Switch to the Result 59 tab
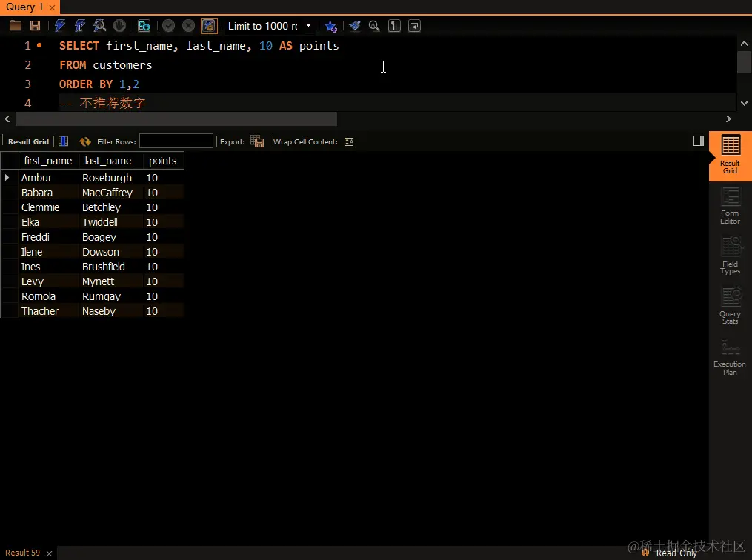This screenshot has height=560, width=752. coord(22,553)
